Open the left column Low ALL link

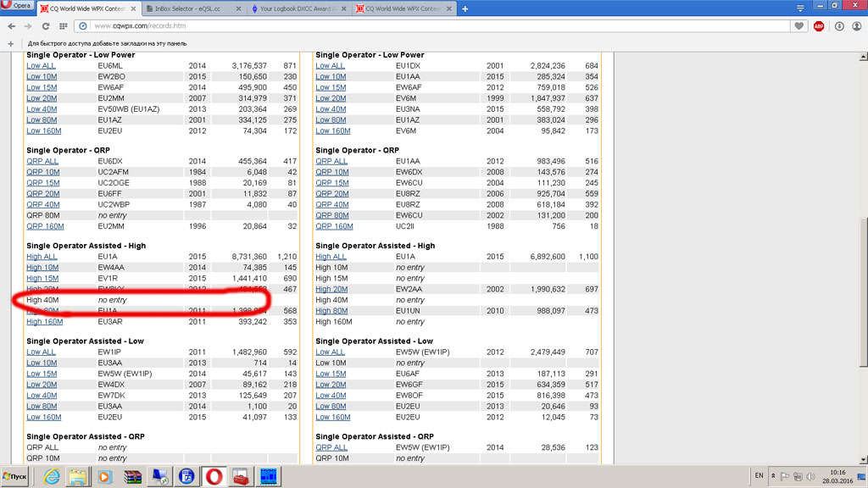(42, 65)
